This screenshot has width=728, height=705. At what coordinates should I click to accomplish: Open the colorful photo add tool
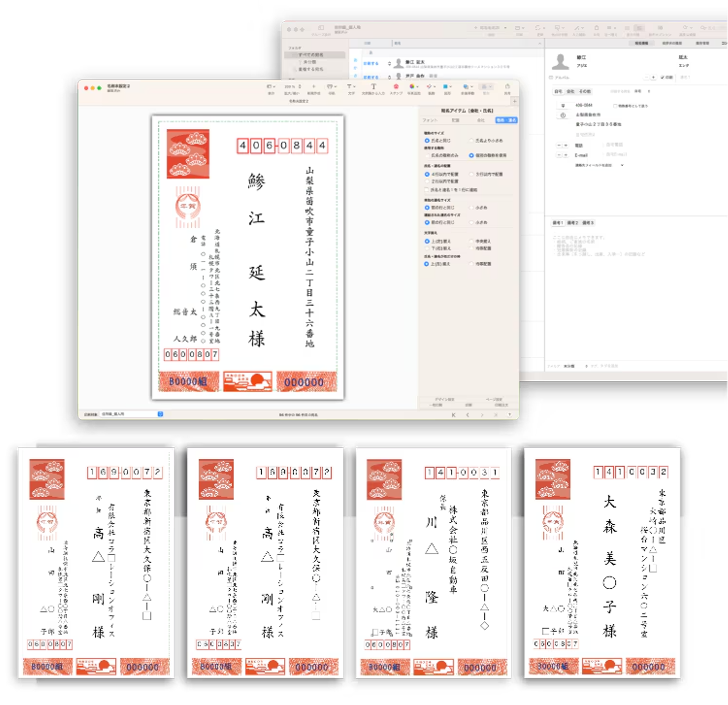413,87
